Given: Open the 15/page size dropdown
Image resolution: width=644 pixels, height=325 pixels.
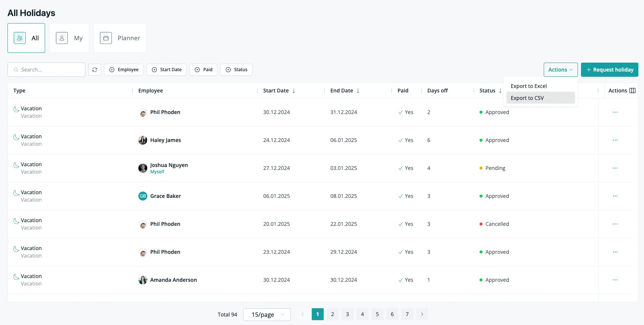Looking at the screenshot, I should tap(267, 315).
